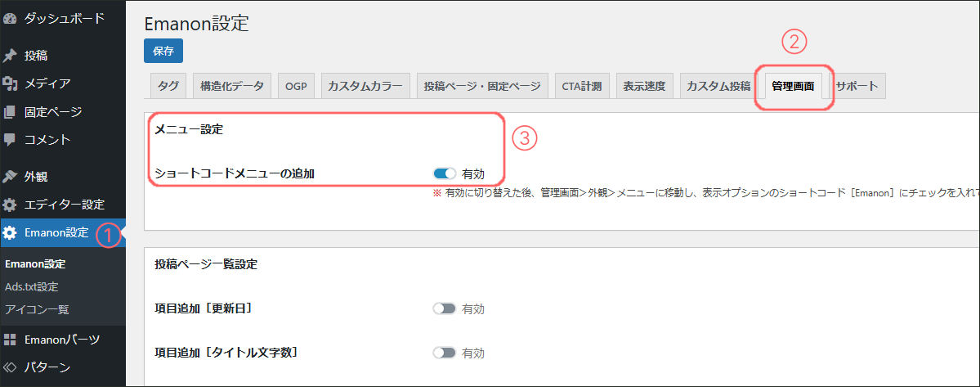Select the カスタムカラー tab
Screen dimensions: 980x387
pyautogui.click(x=365, y=86)
